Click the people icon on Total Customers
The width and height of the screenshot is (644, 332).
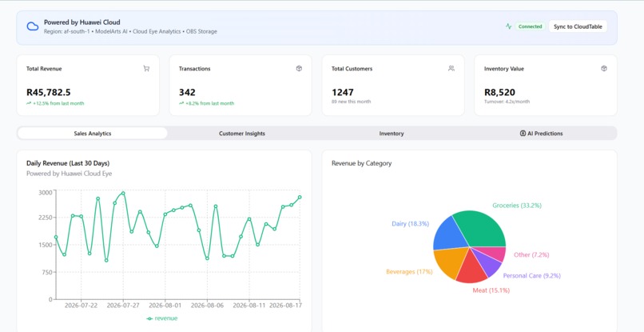451,68
